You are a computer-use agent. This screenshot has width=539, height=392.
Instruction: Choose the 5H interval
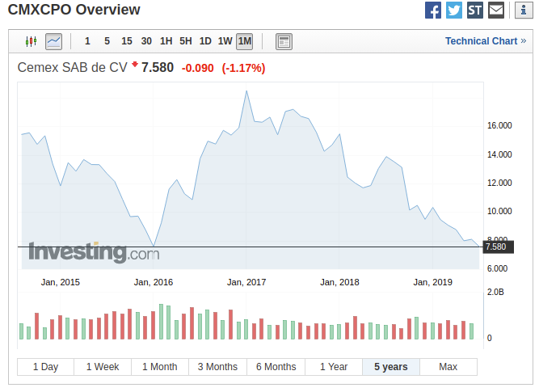click(186, 41)
